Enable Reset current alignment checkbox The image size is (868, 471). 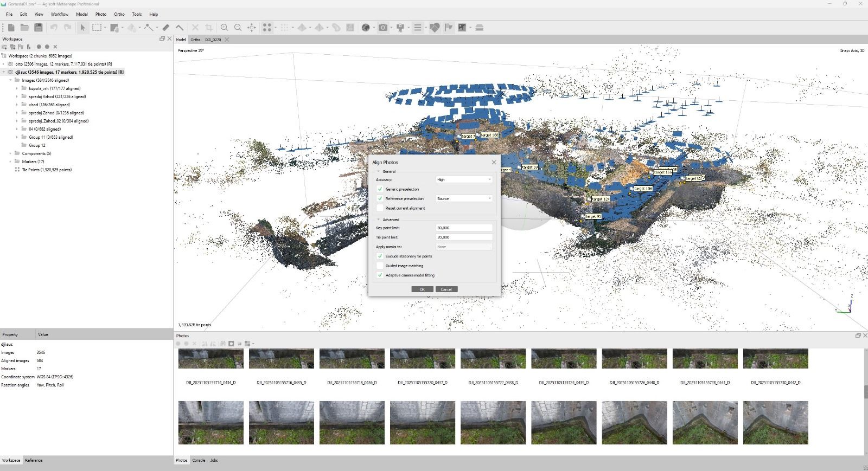pyautogui.click(x=380, y=208)
